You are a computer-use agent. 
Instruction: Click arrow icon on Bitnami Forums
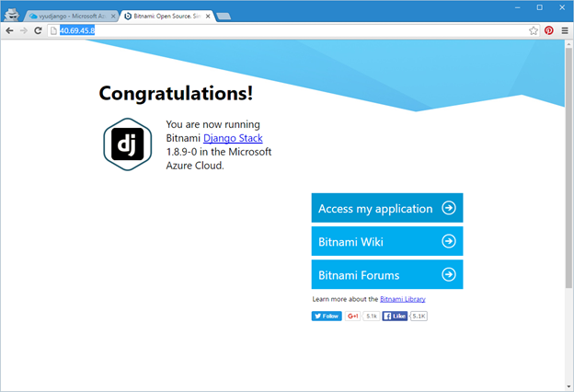pyautogui.click(x=449, y=274)
